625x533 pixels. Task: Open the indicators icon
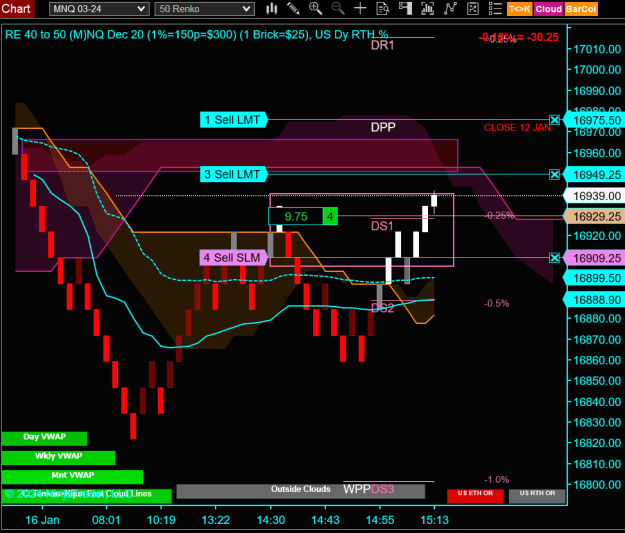450,9
